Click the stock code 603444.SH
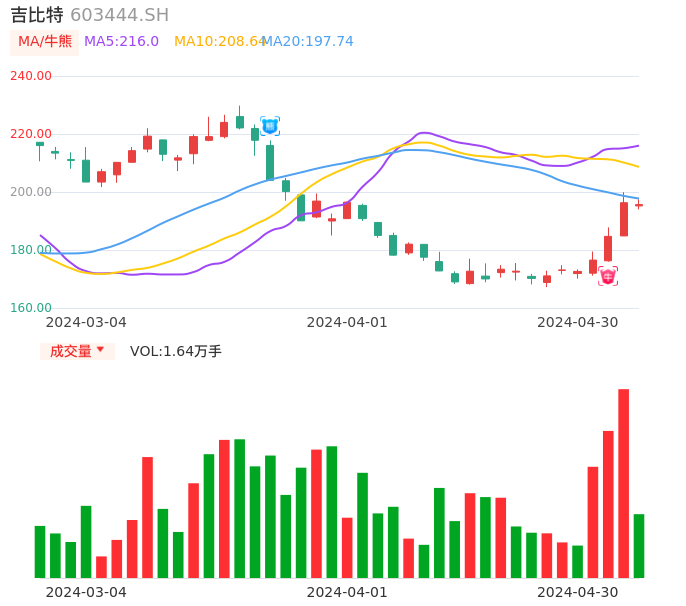 pyautogui.click(x=119, y=15)
